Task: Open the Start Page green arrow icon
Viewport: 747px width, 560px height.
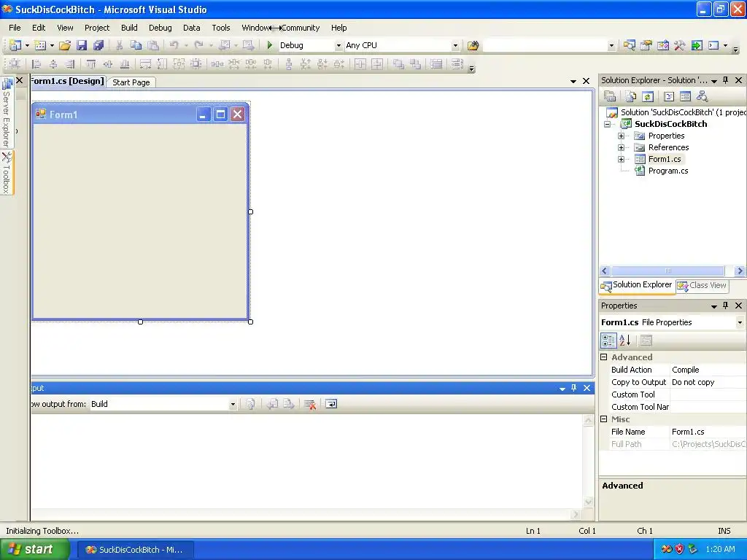Action: [697, 45]
